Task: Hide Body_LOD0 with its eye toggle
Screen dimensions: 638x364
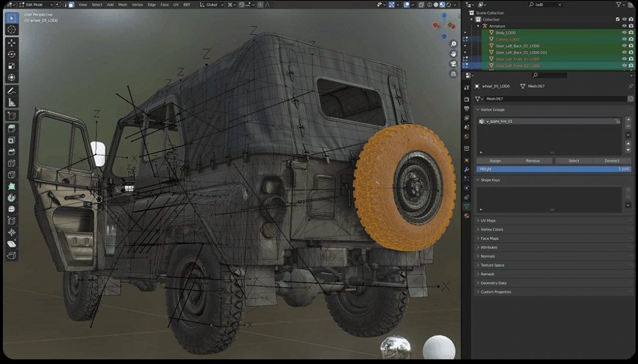Action: (x=624, y=32)
